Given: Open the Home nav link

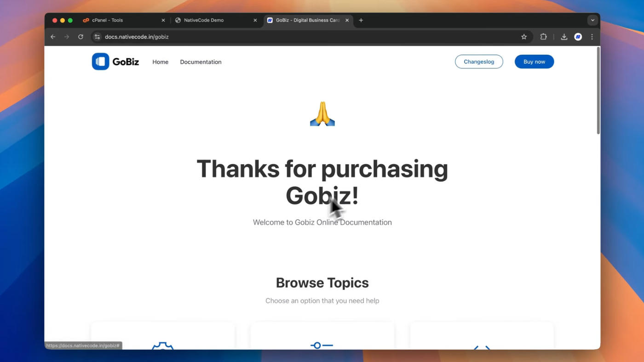Looking at the screenshot, I should [161, 62].
